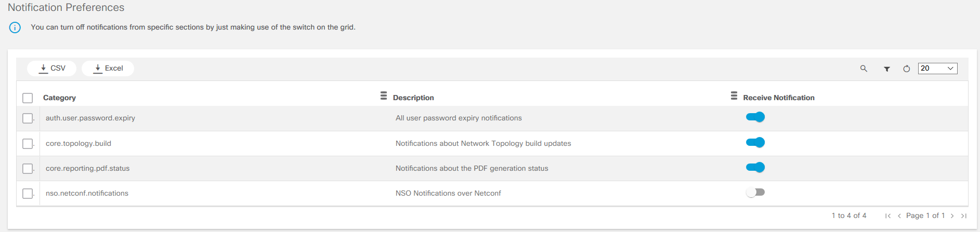Click the refresh icon near page size

(x=907, y=69)
